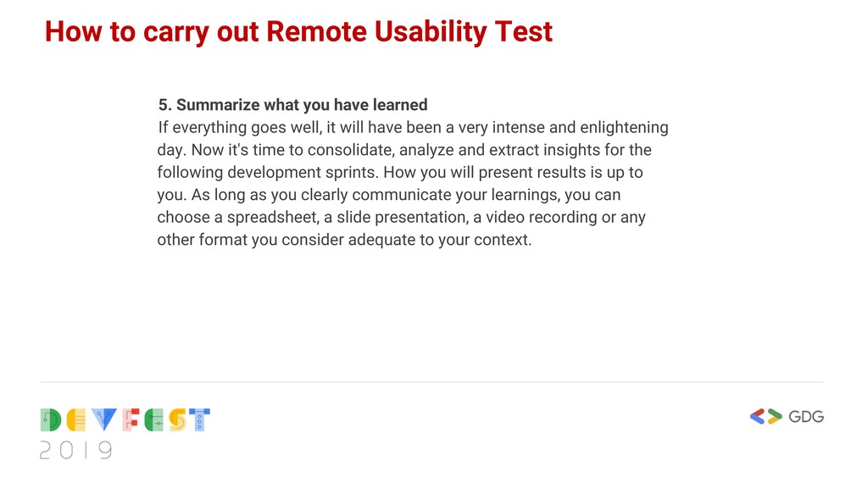Click the slide title 'How to carry out Remote Usability Test'
This screenshot has height=488, width=868.
click(x=298, y=31)
